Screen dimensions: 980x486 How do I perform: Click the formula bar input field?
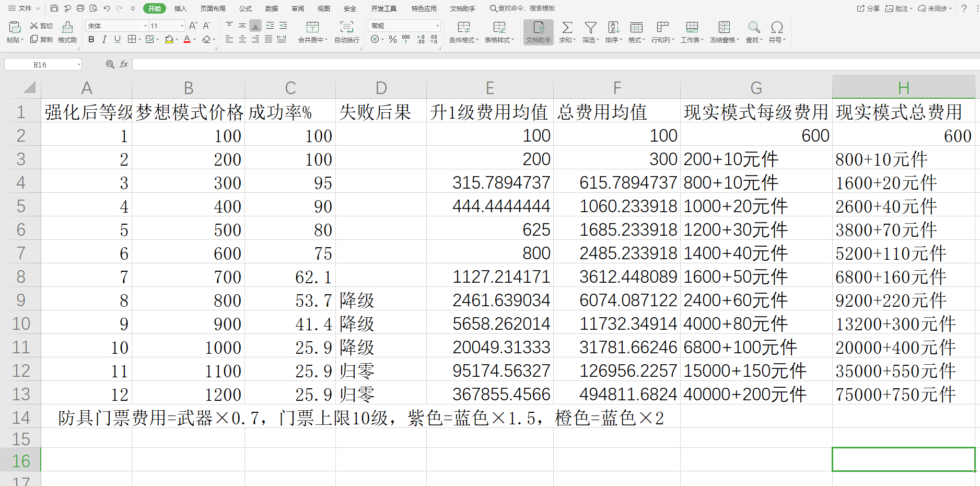pos(522,64)
